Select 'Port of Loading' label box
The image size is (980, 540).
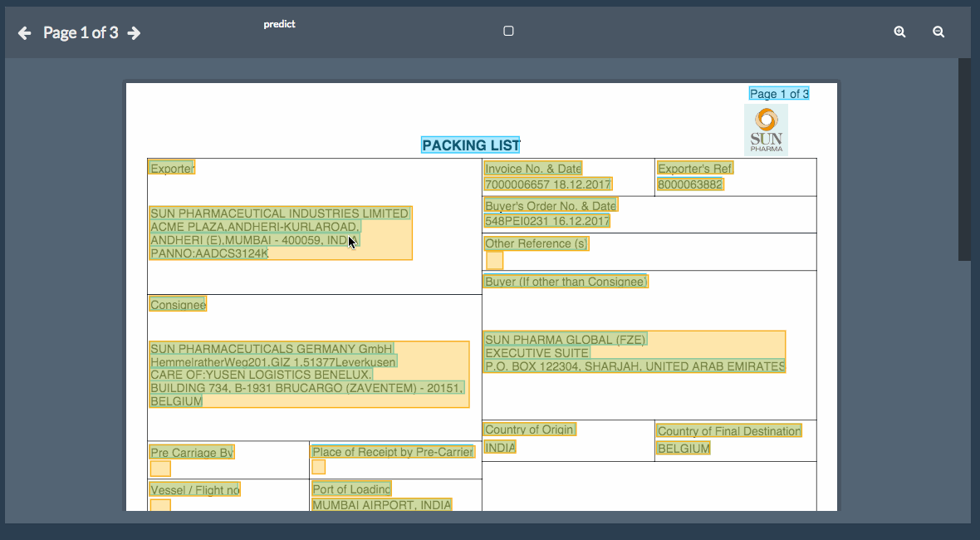click(x=352, y=488)
